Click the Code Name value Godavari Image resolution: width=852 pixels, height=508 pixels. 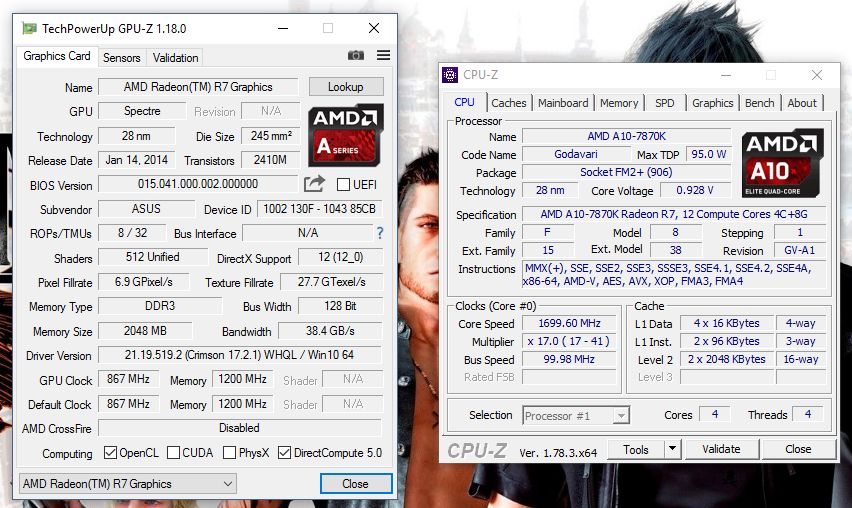[575, 154]
